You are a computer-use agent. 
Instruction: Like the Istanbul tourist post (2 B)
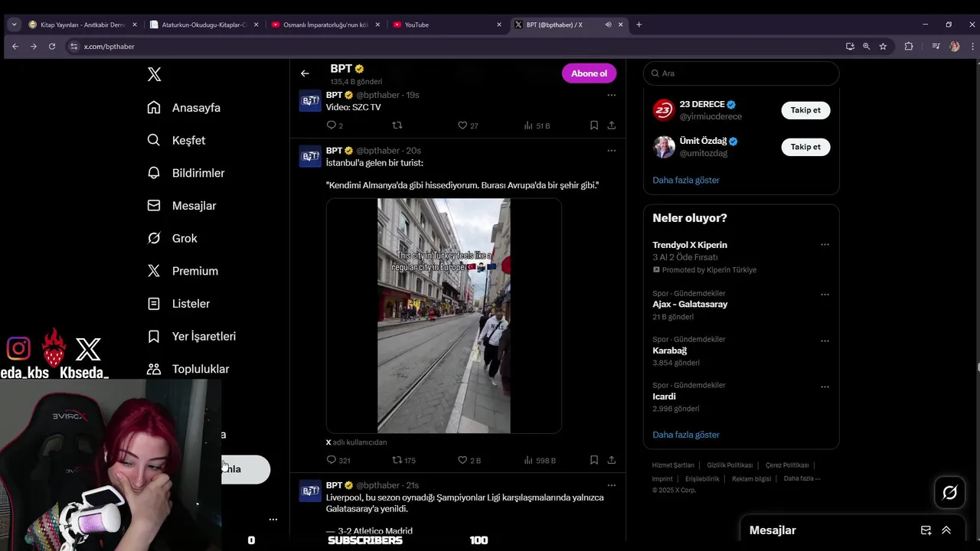tap(469, 460)
